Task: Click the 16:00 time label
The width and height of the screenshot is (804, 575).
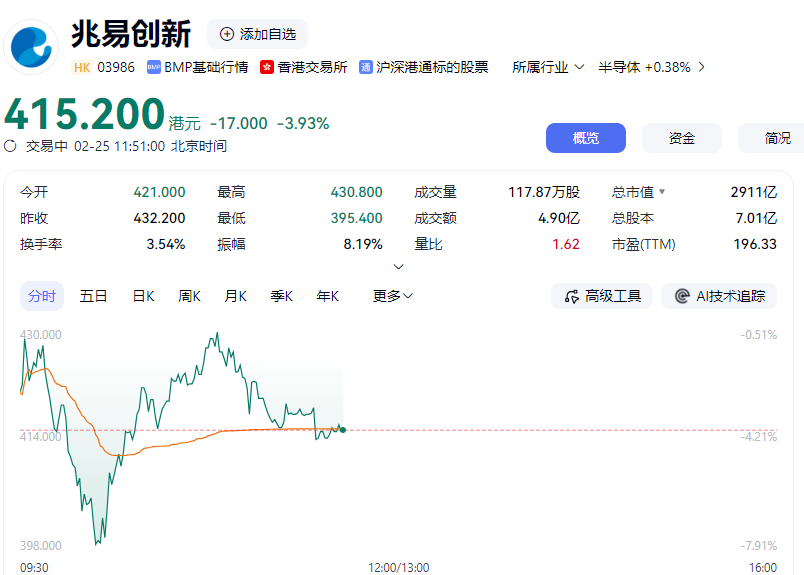Action: (x=762, y=568)
